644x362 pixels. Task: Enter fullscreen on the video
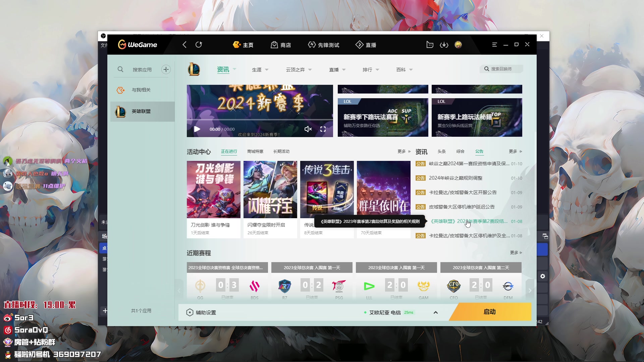(x=323, y=129)
